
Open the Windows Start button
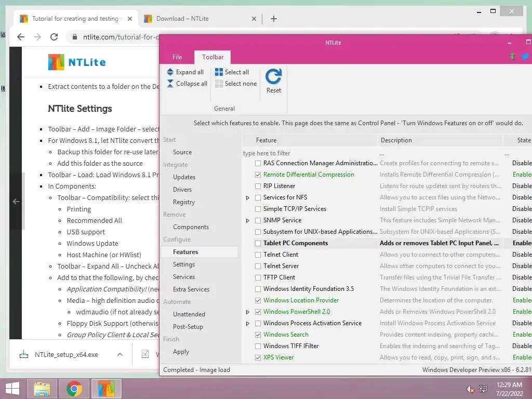point(12,389)
